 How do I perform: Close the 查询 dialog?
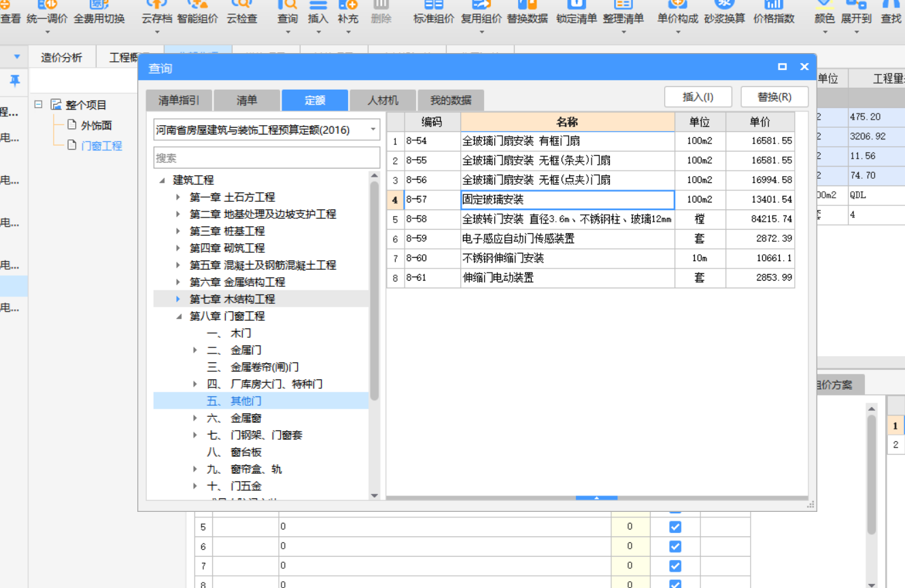click(804, 67)
